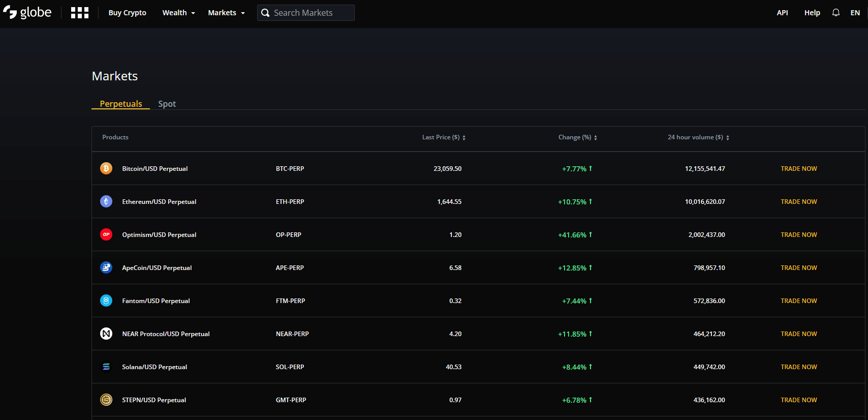Screen dimensions: 868x420
Task: Click the globe logo
Action: click(27, 12)
